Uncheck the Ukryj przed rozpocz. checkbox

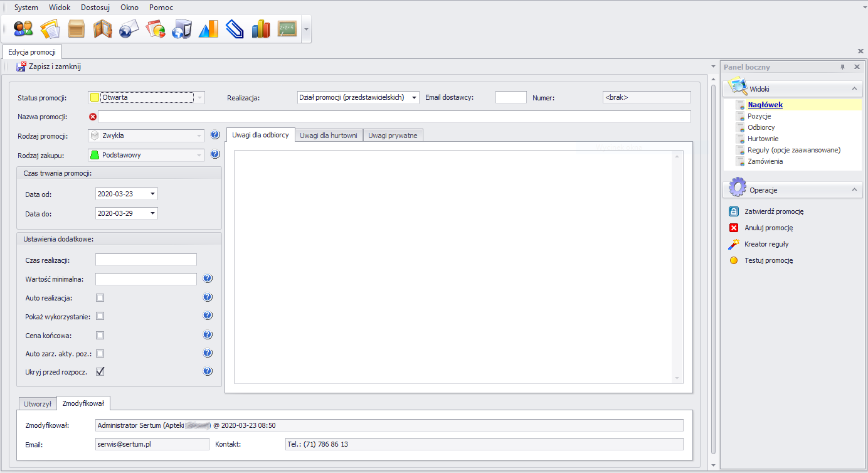(x=100, y=371)
